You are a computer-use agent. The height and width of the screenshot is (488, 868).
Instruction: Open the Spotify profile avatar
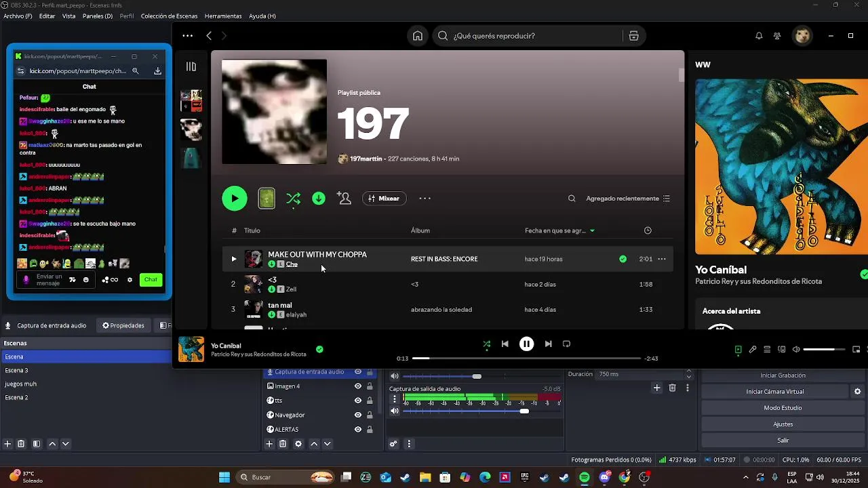point(803,36)
